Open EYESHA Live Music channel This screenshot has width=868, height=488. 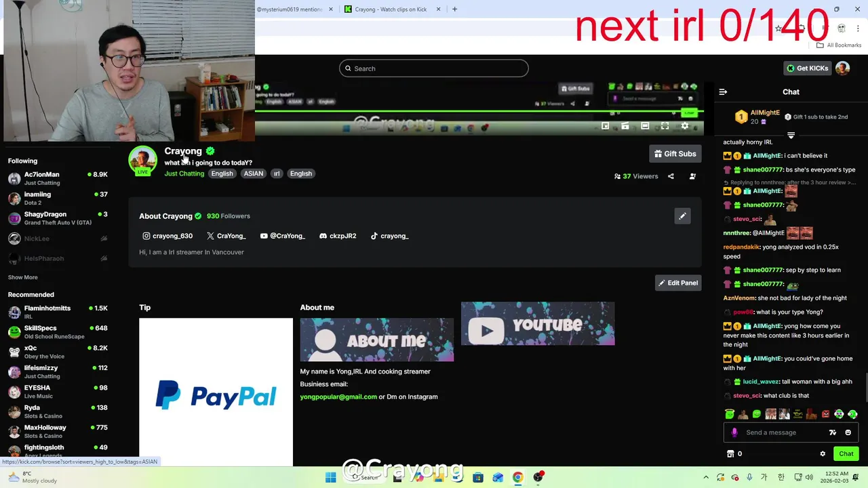58,392
